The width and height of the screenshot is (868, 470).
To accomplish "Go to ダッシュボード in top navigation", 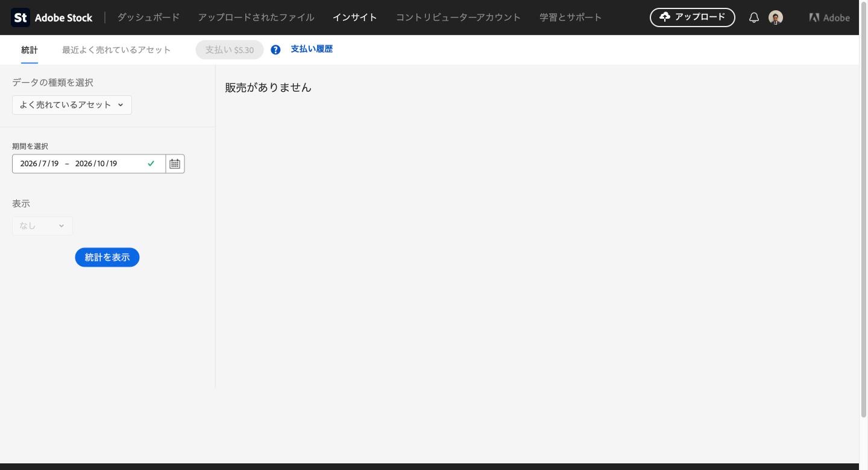I will 148,17.
